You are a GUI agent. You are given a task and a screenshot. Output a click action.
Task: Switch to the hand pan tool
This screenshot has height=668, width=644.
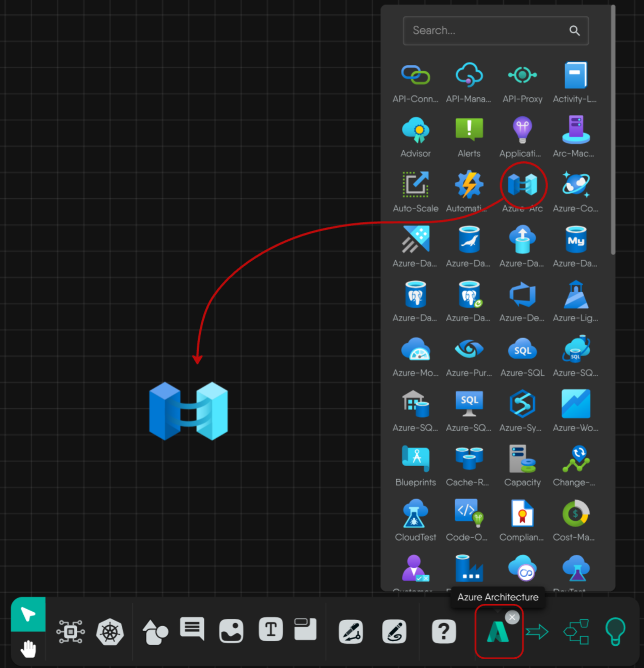[x=28, y=648]
